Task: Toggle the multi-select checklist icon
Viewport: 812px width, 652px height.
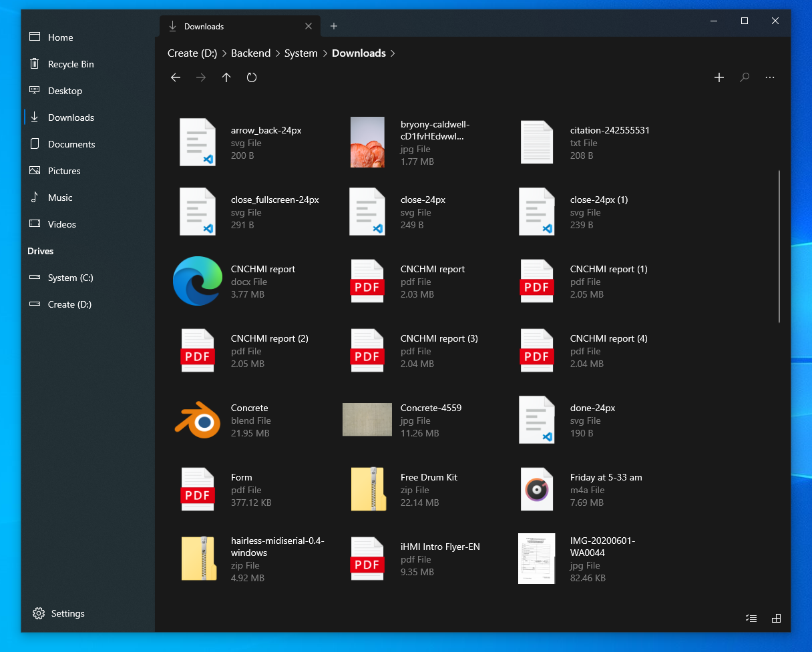Action: pos(751,619)
